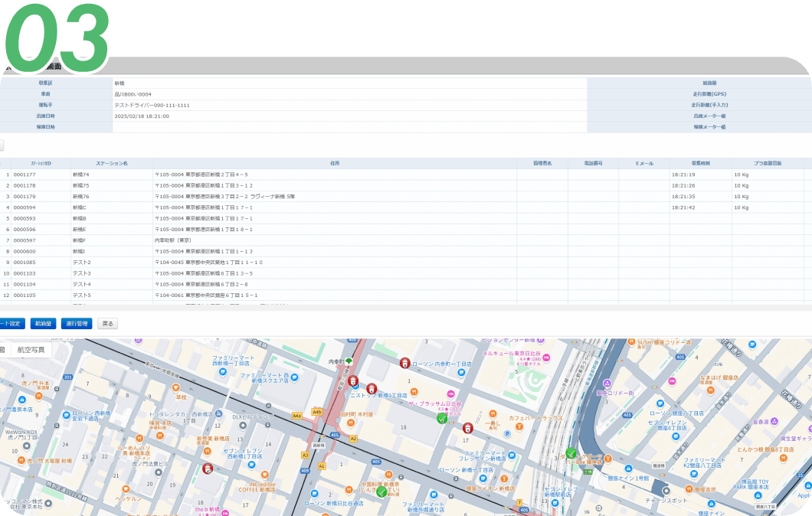
Task: Click the 金春湯 purple pin
Action: [x=774, y=421]
